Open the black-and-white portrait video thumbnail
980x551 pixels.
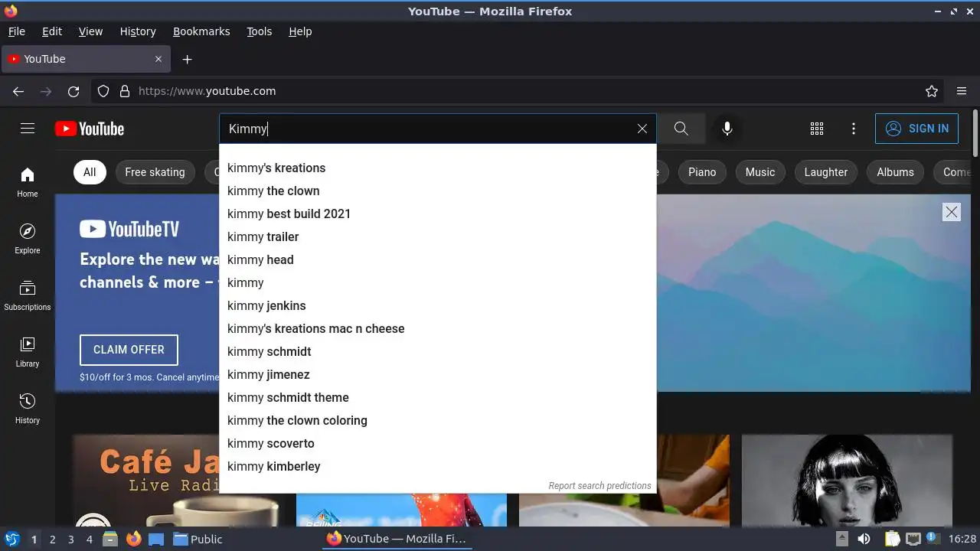[x=847, y=481]
